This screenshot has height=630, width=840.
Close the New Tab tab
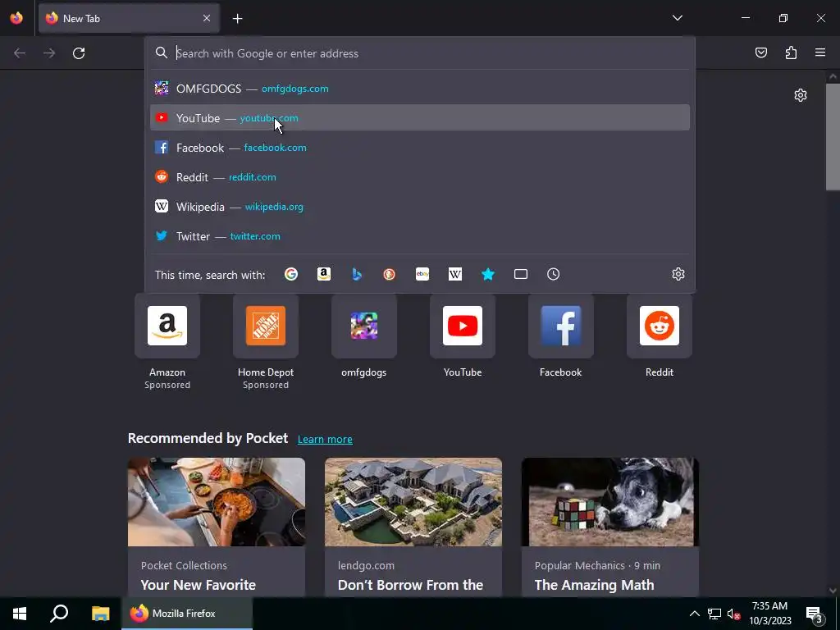pos(207,18)
